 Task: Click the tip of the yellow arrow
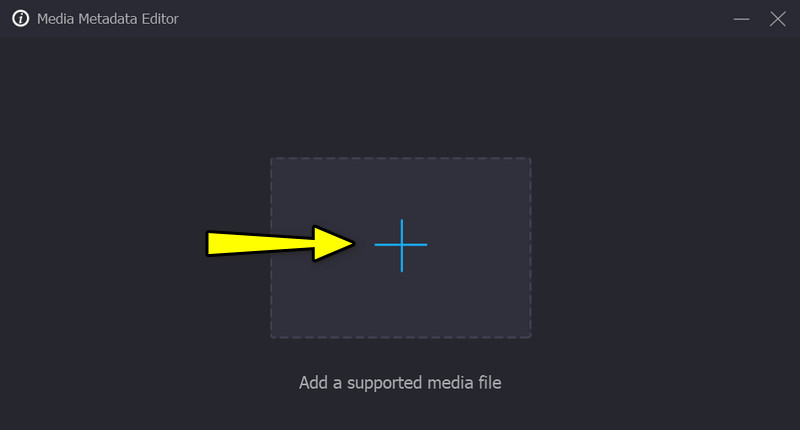349,243
